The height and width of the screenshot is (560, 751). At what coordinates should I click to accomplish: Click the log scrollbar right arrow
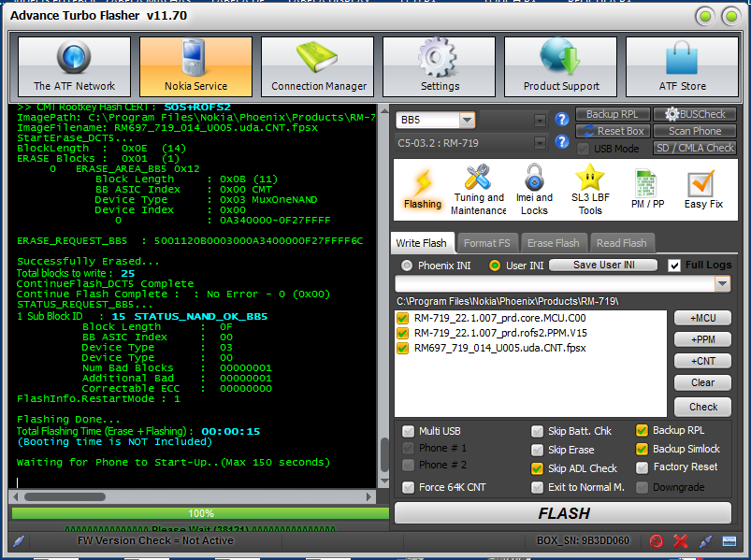click(368, 496)
